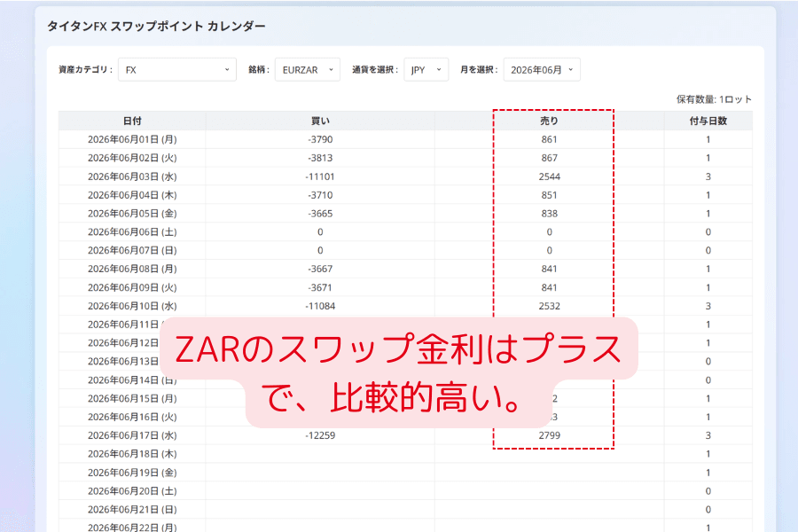Viewport: 798px width, 532px height.
Task: Open the 銘柄 dropdown showing EURZAR
Action: (x=308, y=70)
